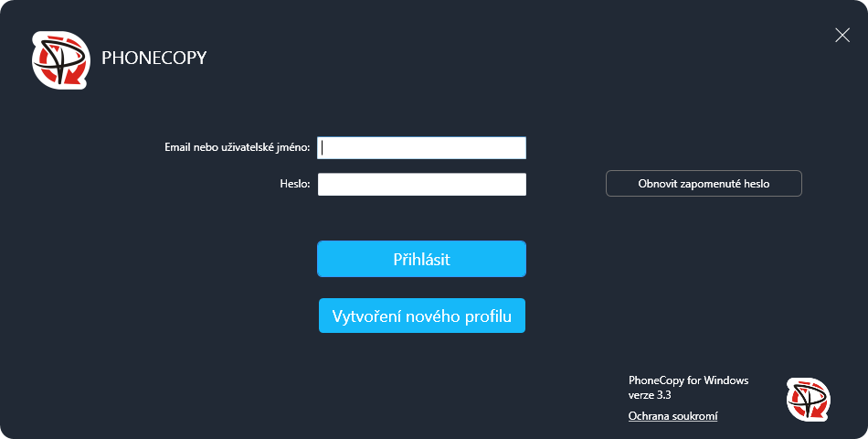Log in using the blue Přihlásit button
Image resolution: width=868 pixels, height=439 pixels.
click(x=421, y=259)
